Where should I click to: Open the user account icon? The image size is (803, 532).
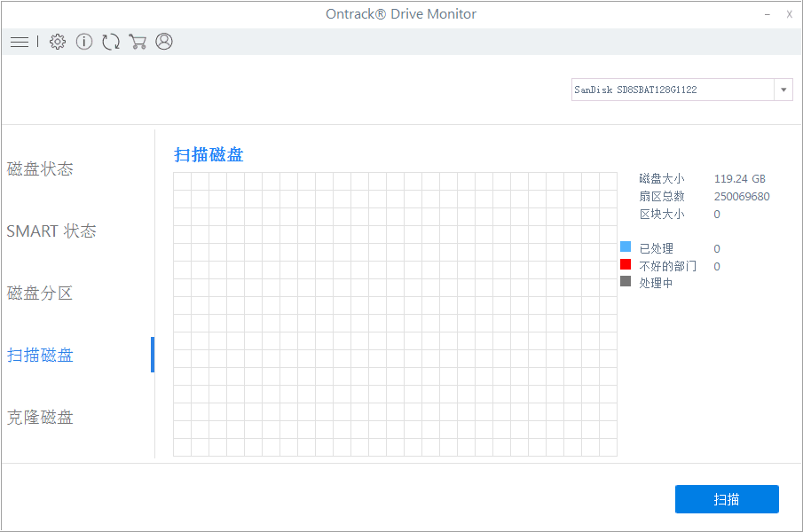(164, 42)
